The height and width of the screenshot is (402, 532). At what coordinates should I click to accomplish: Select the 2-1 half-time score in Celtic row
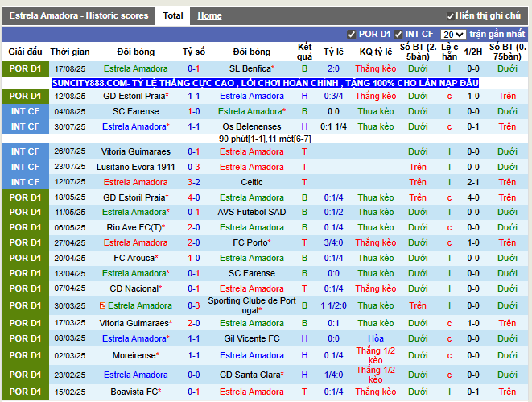pos(473,182)
